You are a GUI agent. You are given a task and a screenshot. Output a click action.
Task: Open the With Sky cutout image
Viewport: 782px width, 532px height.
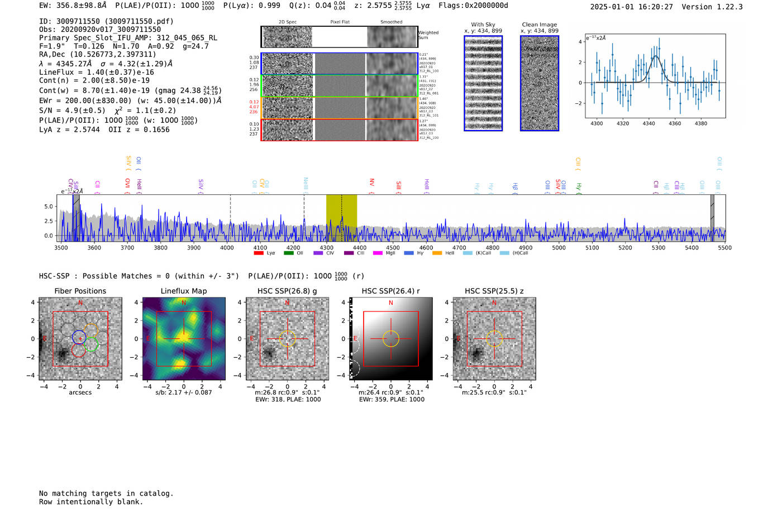(483, 83)
